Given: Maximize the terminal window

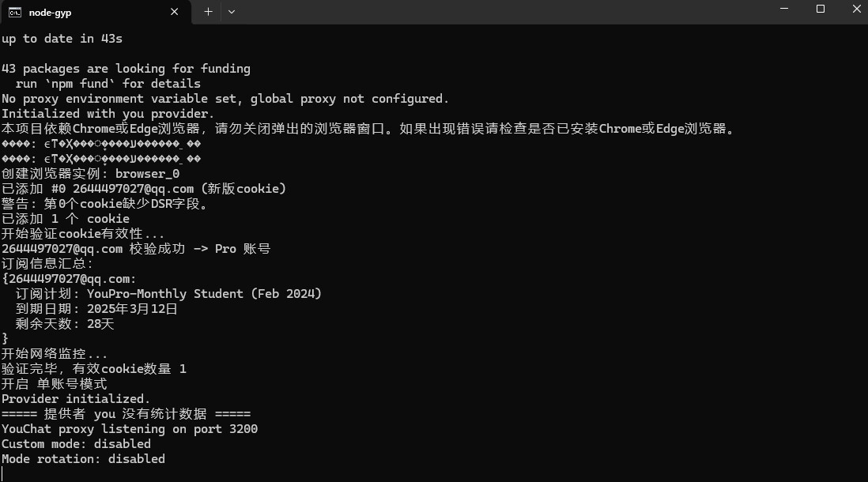Looking at the screenshot, I should click(x=821, y=9).
